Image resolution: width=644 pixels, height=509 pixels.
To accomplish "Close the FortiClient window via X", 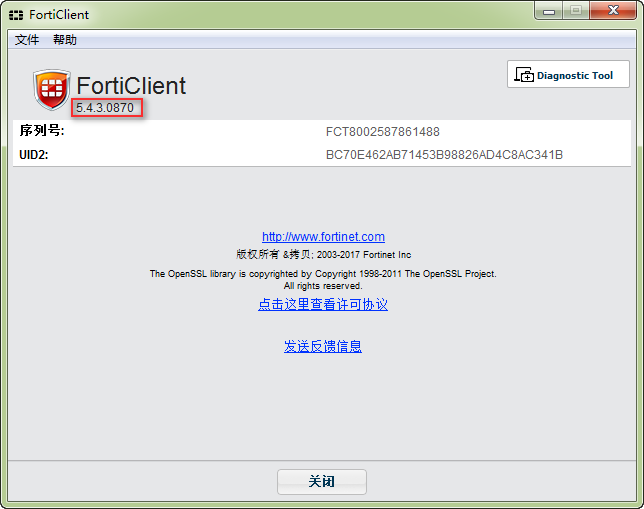I will (614, 10).
